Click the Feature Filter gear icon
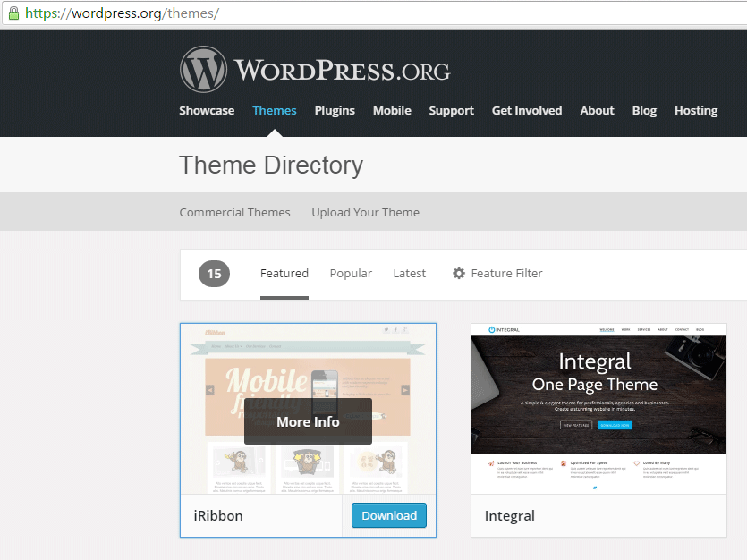747x560 pixels. (x=459, y=274)
